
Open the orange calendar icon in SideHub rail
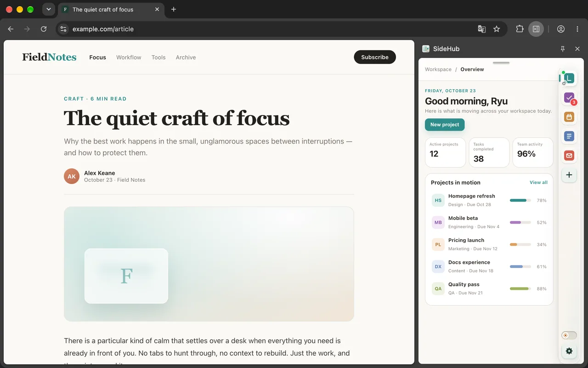569,117
